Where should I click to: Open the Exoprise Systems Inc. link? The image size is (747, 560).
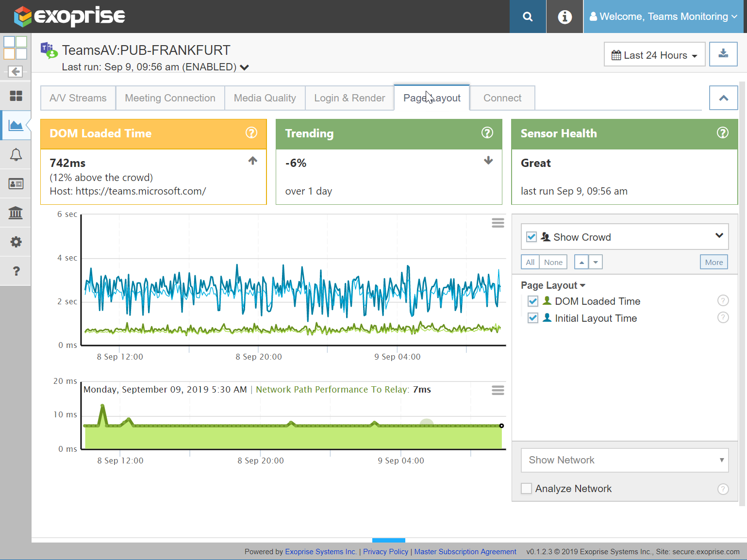(321, 552)
